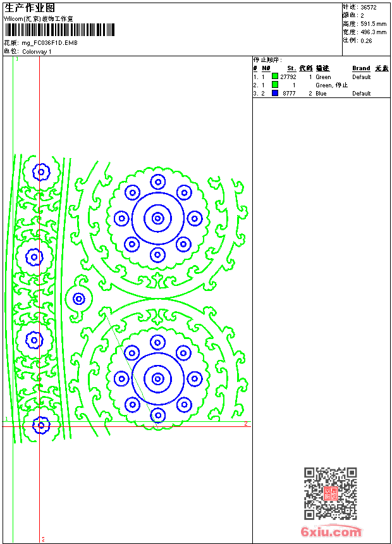Click the blue swatch in the 8777 row
The image size is (392, 544).
coord(275,92)
